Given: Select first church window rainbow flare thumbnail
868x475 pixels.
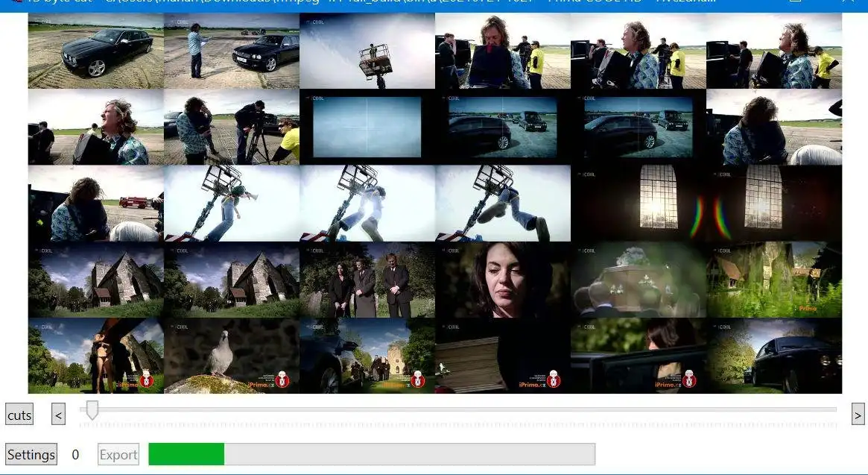Looking at the screenshot, I should click(639, 203).
